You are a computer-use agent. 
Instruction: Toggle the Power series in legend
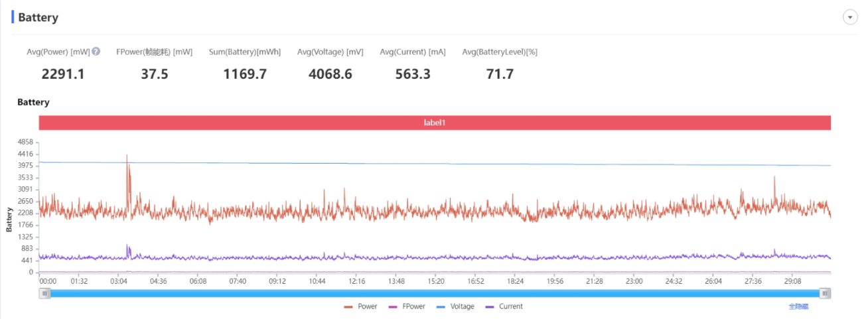tap(361, 306)
